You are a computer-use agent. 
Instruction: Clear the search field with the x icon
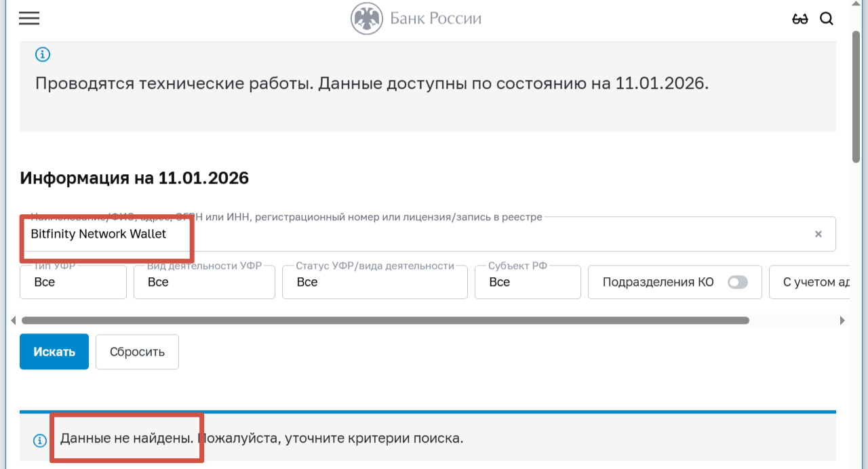pos(818,234)
